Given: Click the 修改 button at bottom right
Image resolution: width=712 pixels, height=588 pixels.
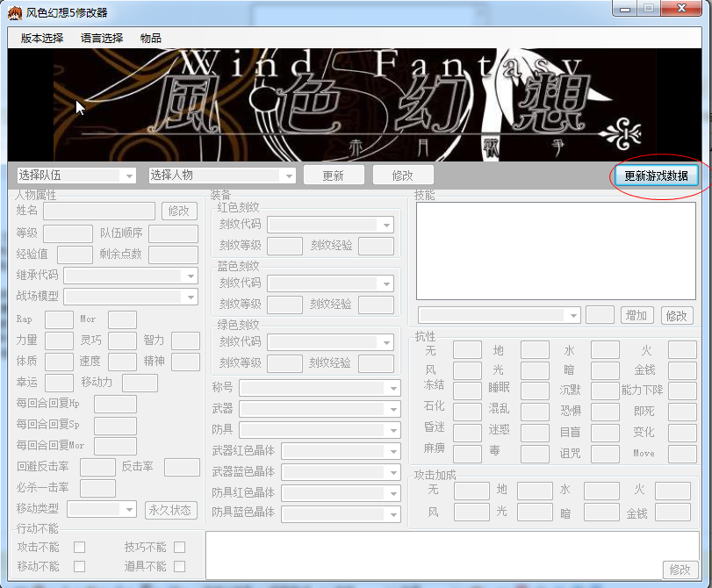Looking at the screenshot, I should pos(680,570).
